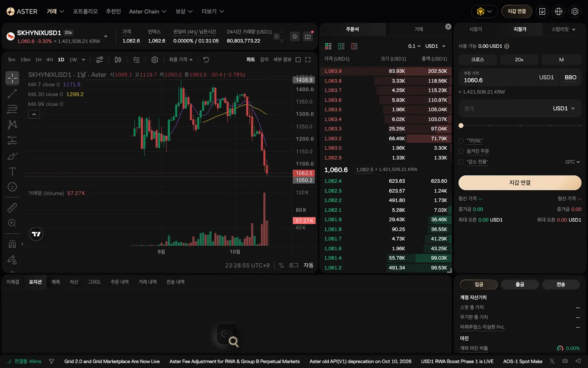Screen dimensions: 588x368
Task: Select the trend line drawing tool
Action: (x=12, y=94)
